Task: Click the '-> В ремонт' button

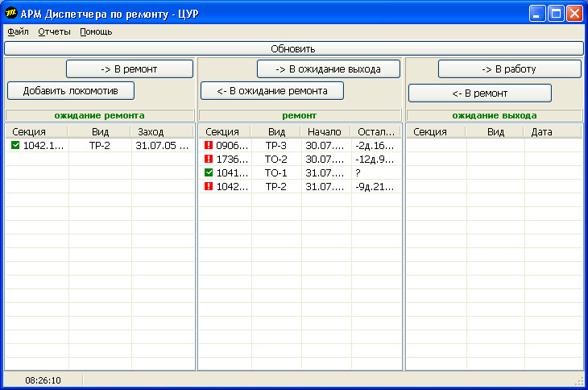Action: coord(130,69)
